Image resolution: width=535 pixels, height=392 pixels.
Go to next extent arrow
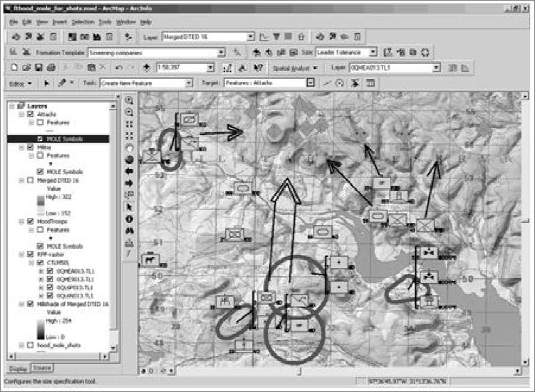coord(129,183)
